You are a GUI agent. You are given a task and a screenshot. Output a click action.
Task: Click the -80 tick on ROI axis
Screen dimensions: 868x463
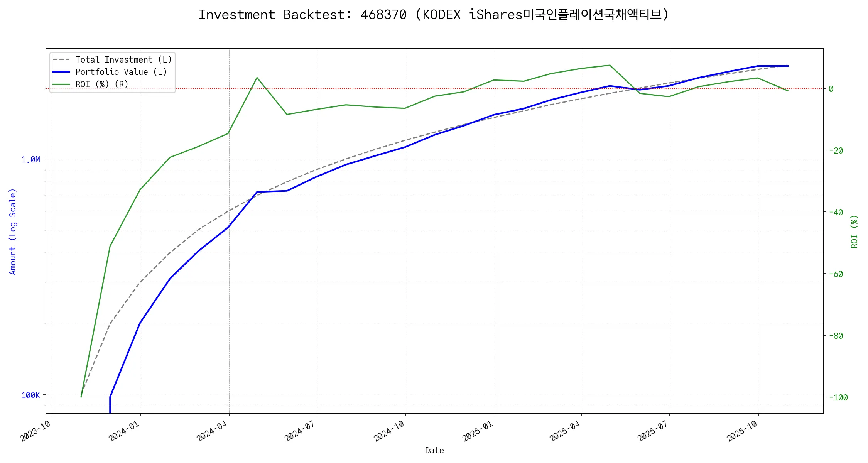coord(836,336)
